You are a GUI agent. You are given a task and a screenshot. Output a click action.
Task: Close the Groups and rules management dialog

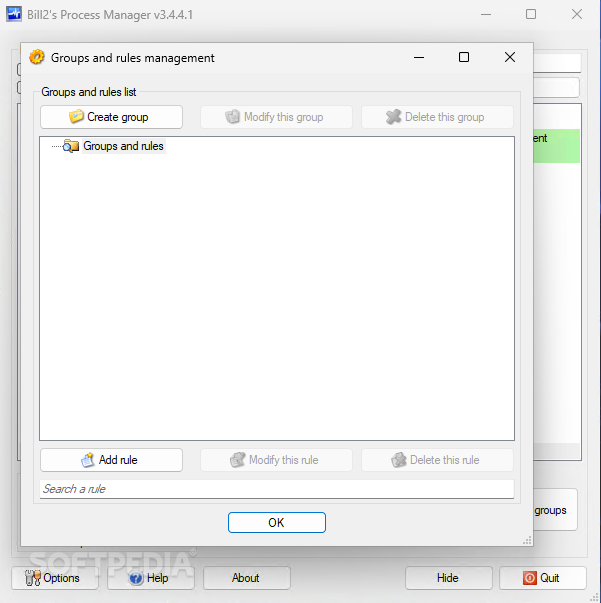click(510, 57)
